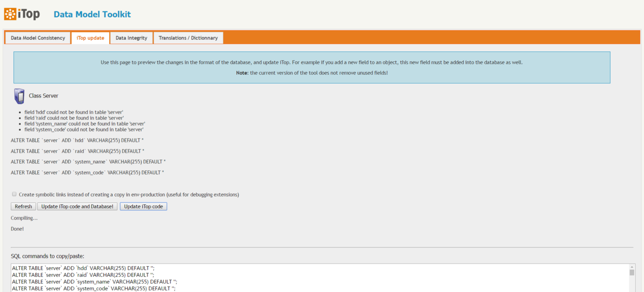Image resolution: width=644 pixels, height=292 pixels.
Task: Click the ALTER TABLE ADD `system_code` statement above checkbox
Action: click(87, 173)
